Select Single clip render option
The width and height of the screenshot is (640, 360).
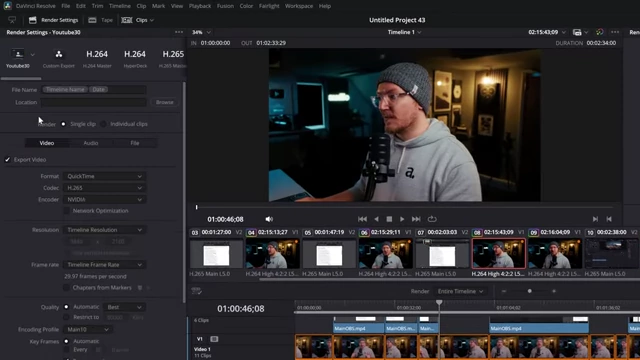[x=63, y=124]
